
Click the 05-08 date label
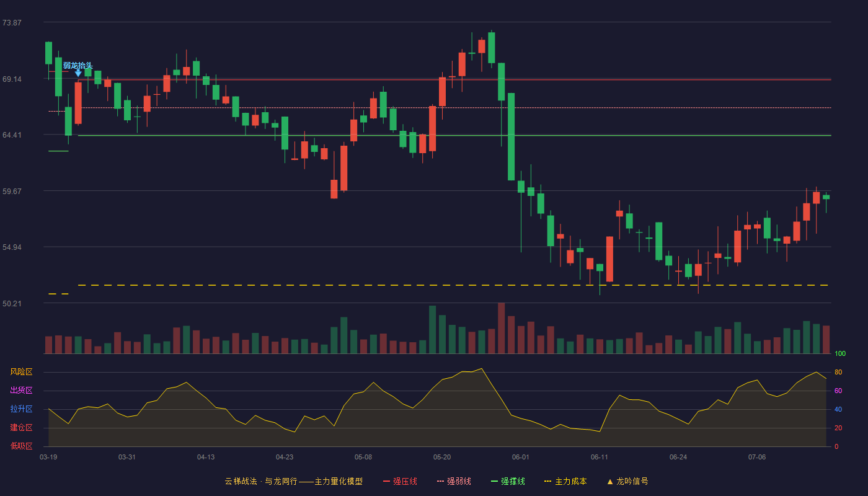[x=363, y=457]
